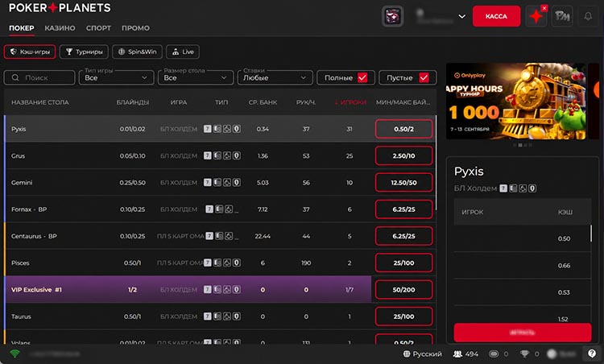Click the first type icon in Fornax row
The height and width of the screenshot is (364, 604).
[x=209, y=209]
